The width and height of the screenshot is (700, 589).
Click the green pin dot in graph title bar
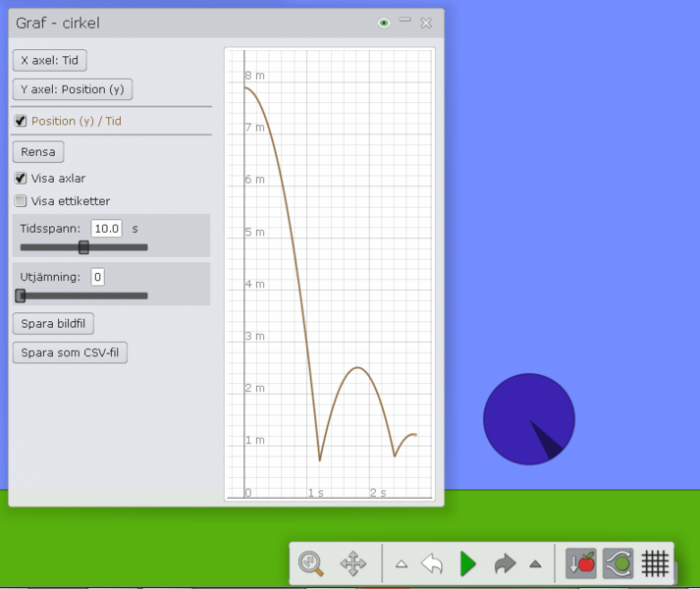[384, 23]
